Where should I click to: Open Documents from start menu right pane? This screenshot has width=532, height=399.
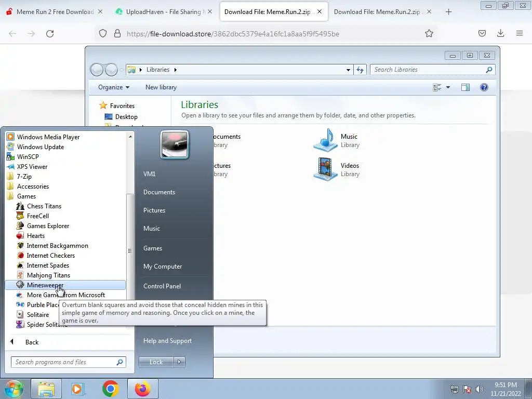point(159,192)
